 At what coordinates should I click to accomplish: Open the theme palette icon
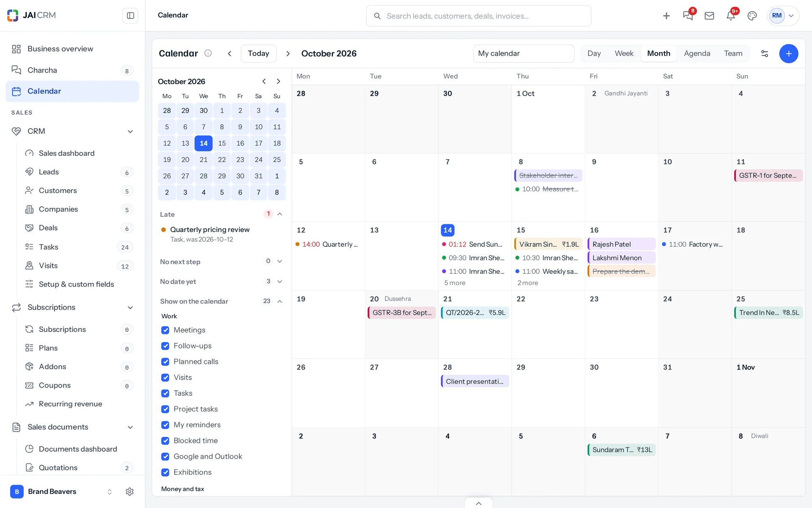point(752,16)
